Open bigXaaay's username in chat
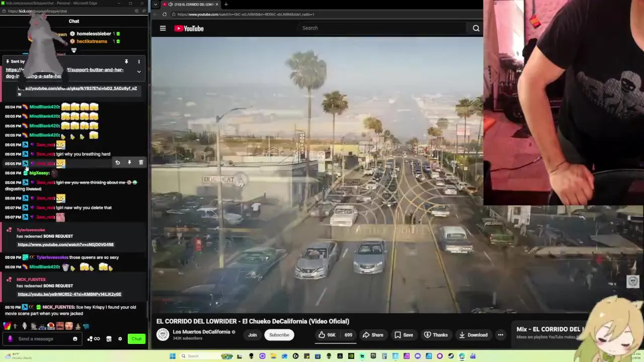The image size is (644, 362). pos(39,173)
